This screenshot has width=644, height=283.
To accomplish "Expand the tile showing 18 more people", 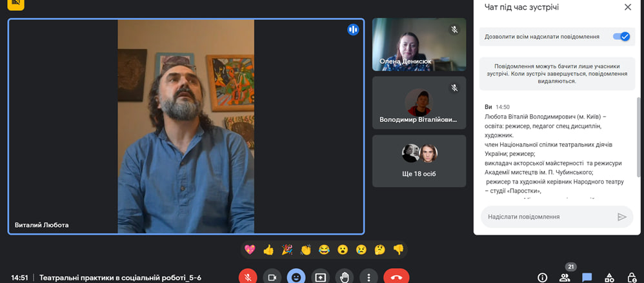I will (419, 161).
